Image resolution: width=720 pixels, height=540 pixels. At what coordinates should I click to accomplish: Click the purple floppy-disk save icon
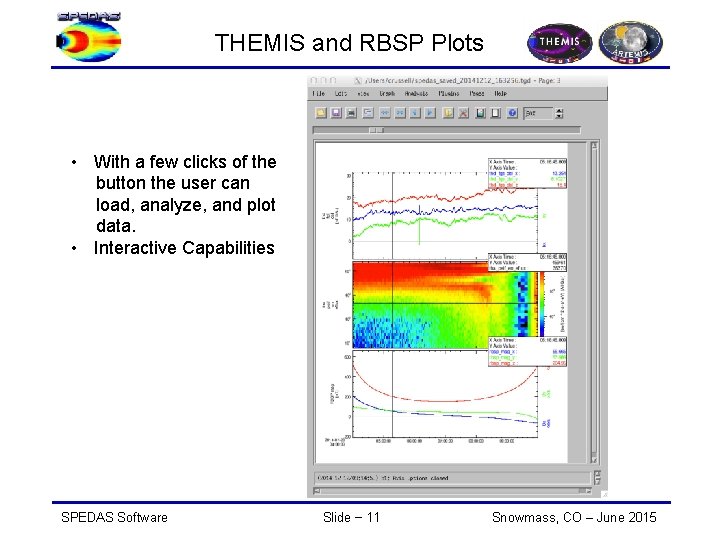click(336, 112)
